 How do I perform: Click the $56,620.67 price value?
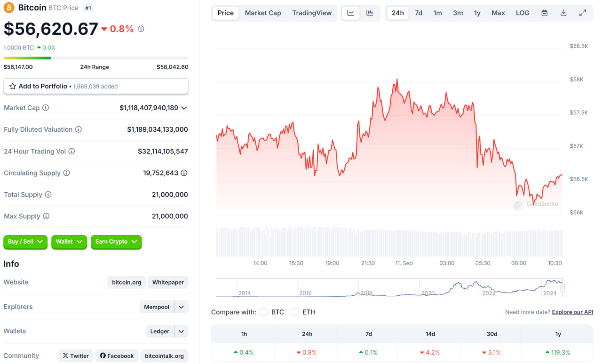tap(51, 29)
